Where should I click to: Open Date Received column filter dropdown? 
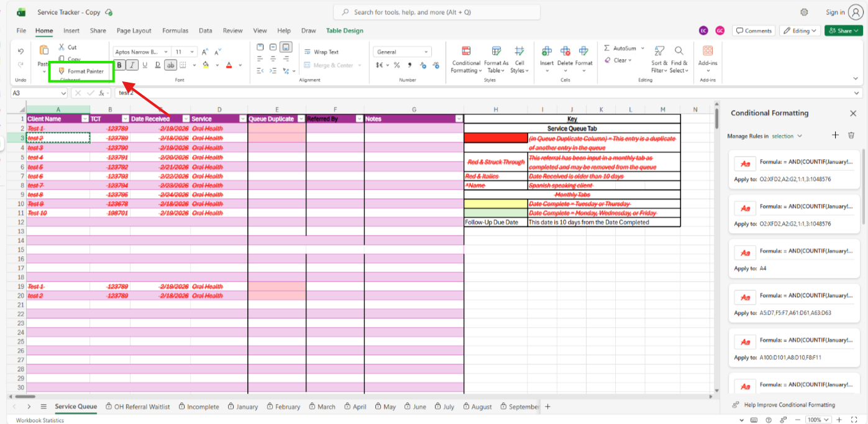[186, 119]
